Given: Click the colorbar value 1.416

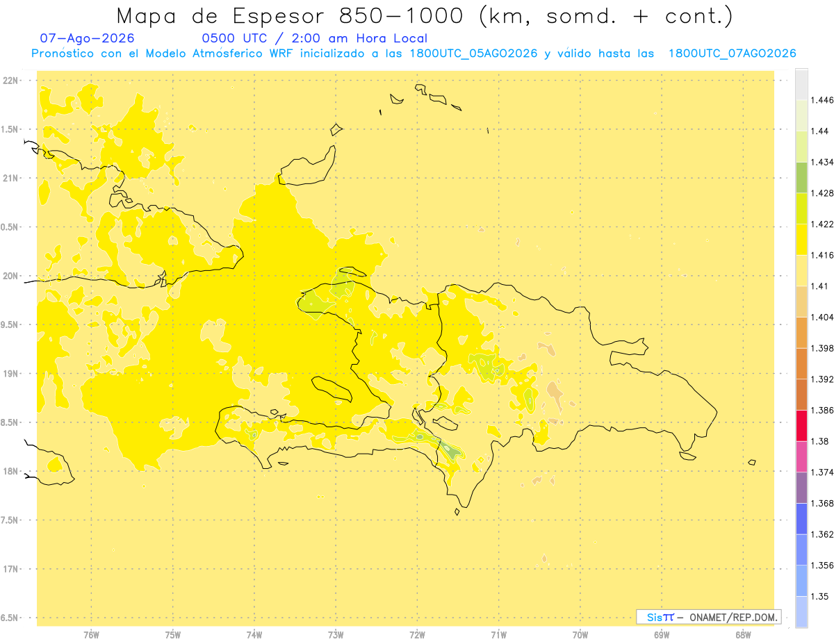Looking at the screenshot, I should click(x=824, y=255).
